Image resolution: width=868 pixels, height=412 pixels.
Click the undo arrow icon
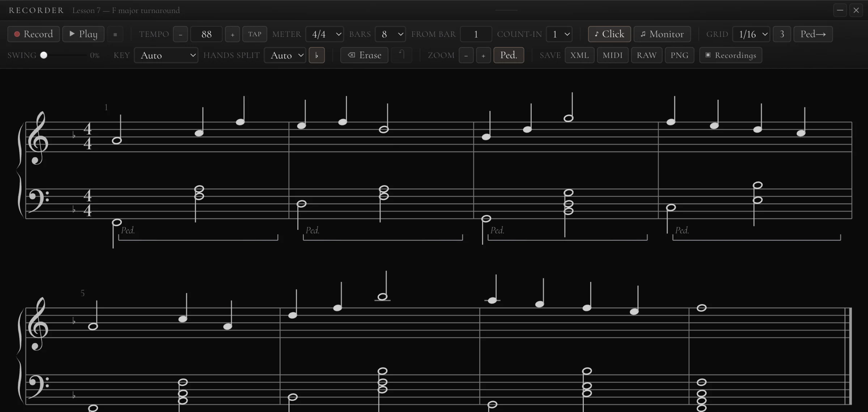(x=401, y=55)
